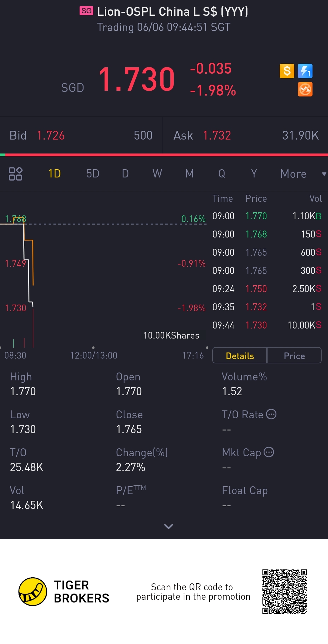Switch to the Price view
This screenshot has width=328, height=644.
(294, 356)
